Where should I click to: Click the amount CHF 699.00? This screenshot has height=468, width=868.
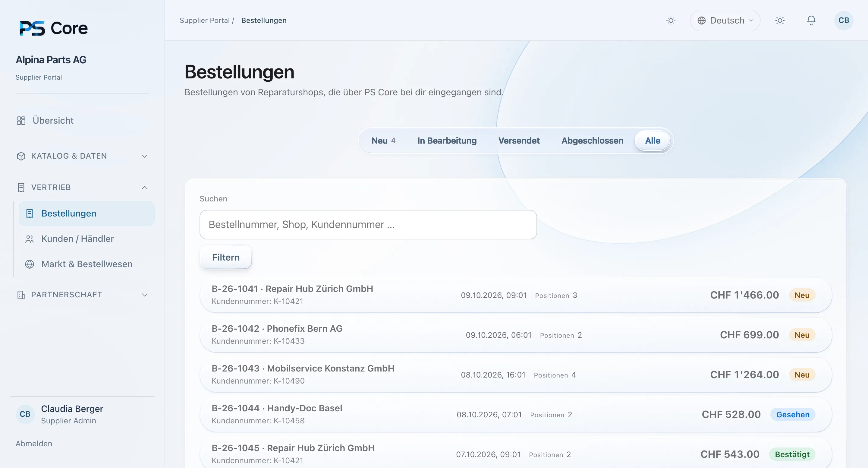point(749,335)
